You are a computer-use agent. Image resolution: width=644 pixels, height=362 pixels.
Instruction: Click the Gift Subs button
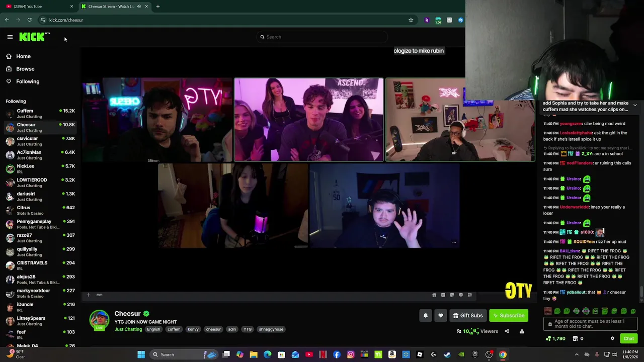(467, 315)
